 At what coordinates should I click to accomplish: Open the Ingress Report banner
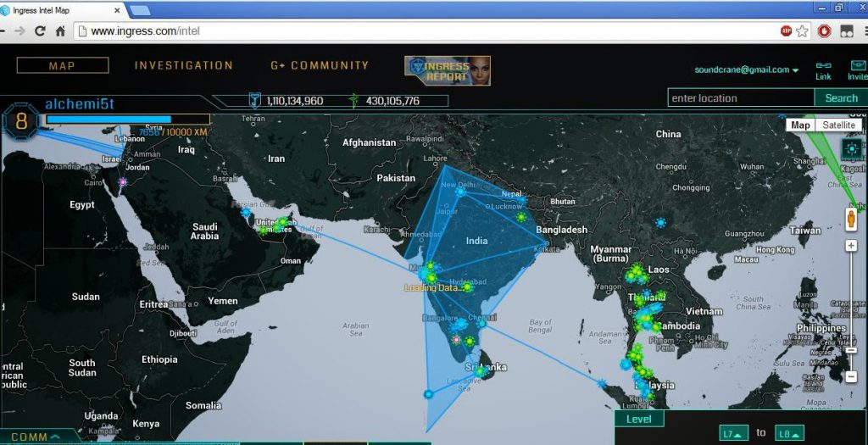pyautogui.click(x=448, y=70)
